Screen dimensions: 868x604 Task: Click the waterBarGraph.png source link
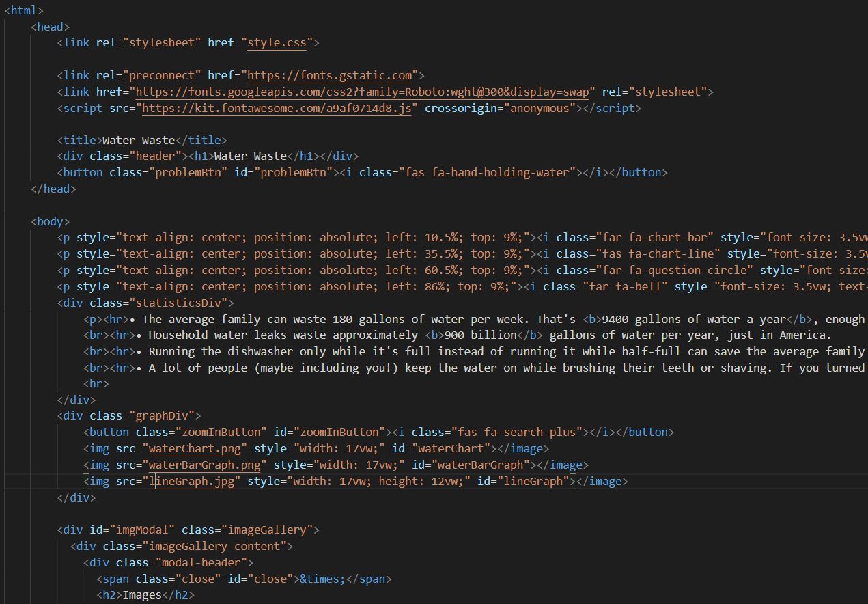204,465
